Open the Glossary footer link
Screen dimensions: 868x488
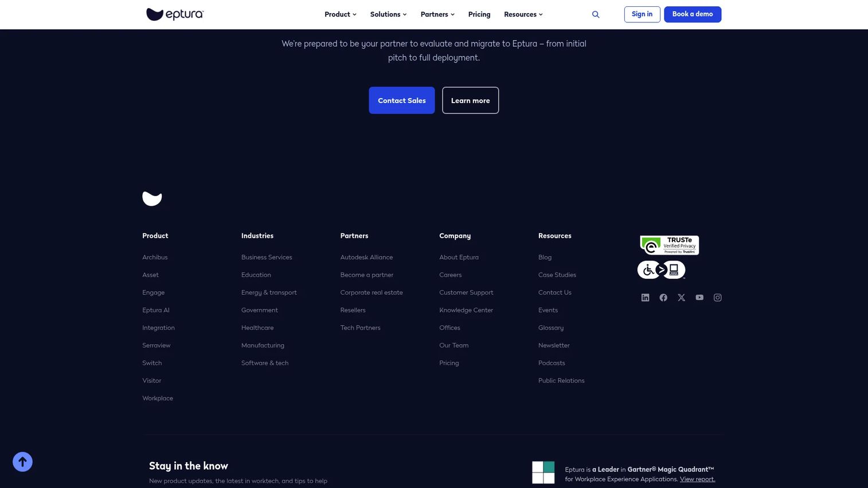pos(551,328)
